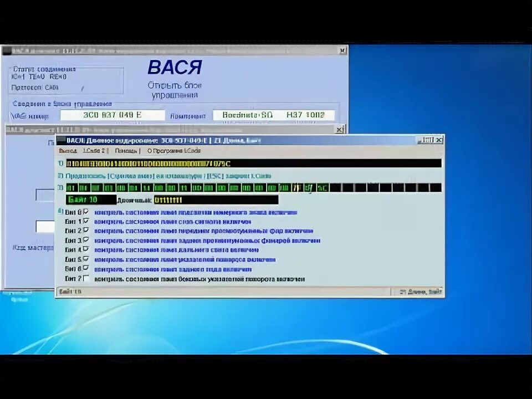The image size is (532, 399).
Task: Click the binary value field 01111111
Action: [216, 200]
